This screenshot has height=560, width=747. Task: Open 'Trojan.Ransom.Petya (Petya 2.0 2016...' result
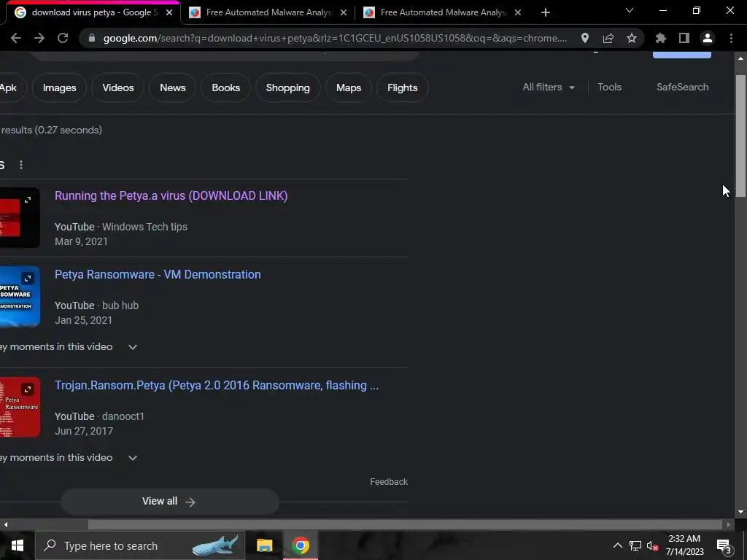(217, 385)
